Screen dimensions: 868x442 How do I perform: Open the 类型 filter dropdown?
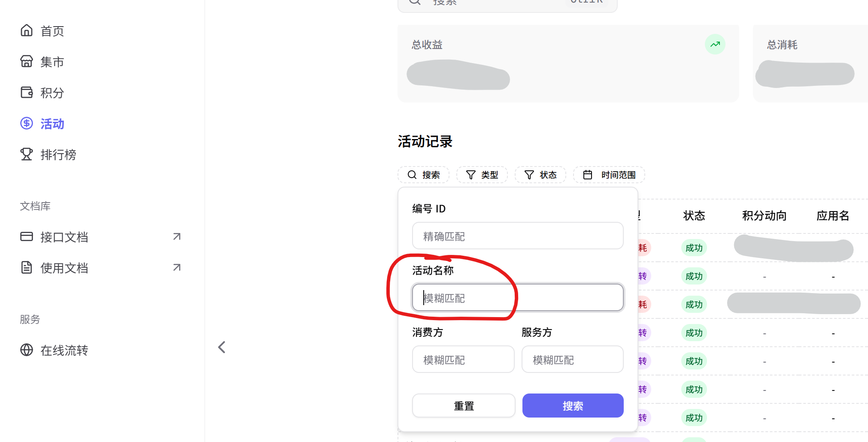click(x=482, y=175)
